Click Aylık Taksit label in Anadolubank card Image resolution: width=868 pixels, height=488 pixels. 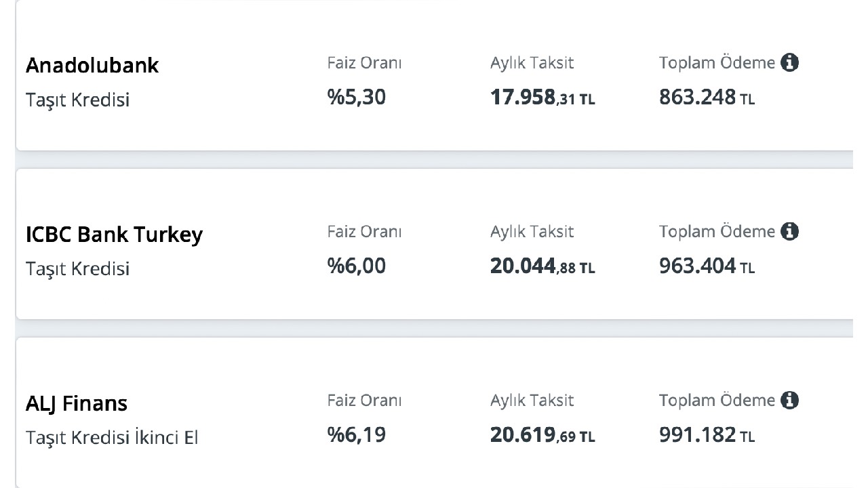click(x=532, y=64)
